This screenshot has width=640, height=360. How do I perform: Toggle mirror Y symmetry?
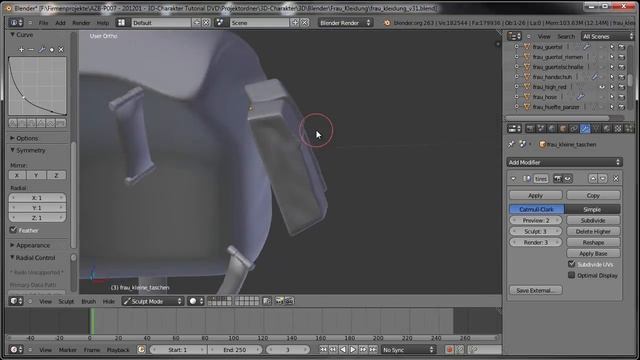(36, 175)
